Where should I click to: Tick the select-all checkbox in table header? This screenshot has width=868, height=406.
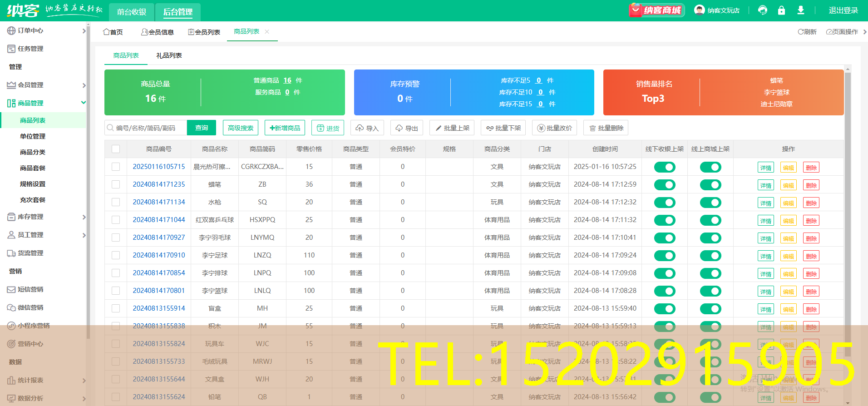(116, 149)
